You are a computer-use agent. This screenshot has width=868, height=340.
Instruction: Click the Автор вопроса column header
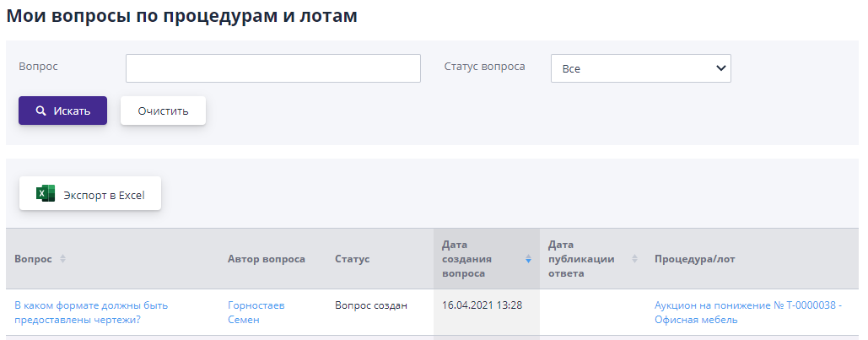coord(267,259)
